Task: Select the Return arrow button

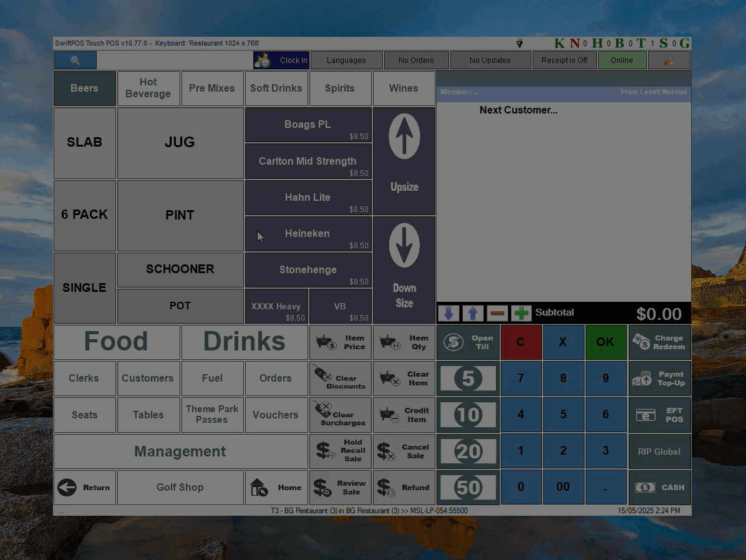Action: click(85, 488)
